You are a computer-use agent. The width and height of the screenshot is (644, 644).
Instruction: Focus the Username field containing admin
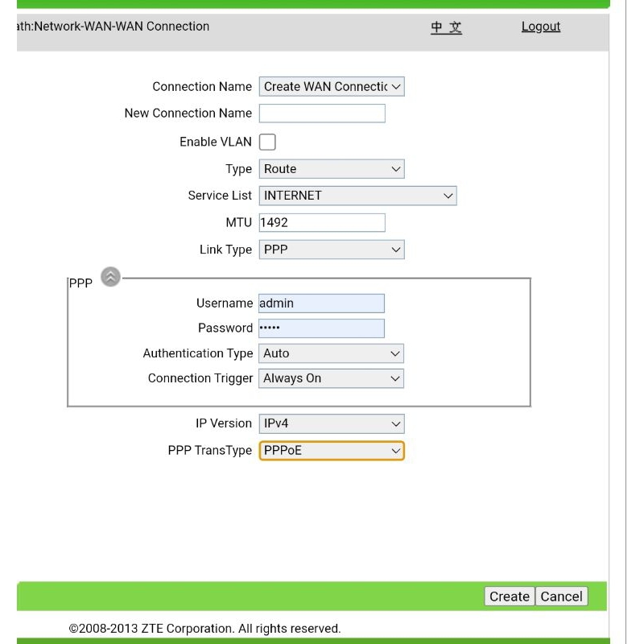(x=322, y=303)
